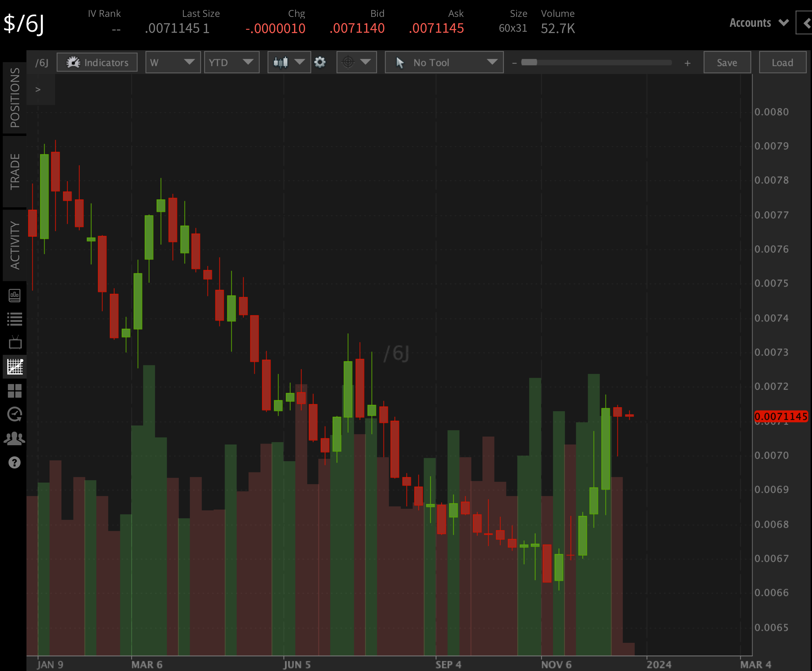Screen dimensions: 812x671
Task: Expand the YTD range dropdown
Action: click(231, 62)
